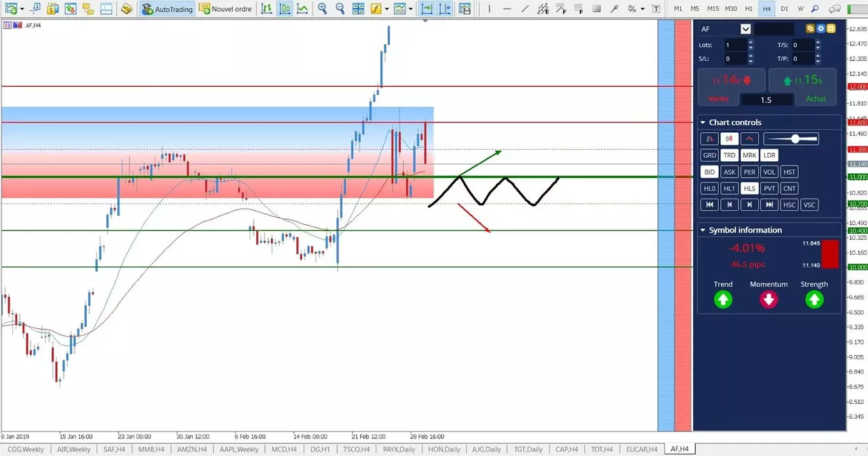Image resolution: width=868 pixels, height=456 pixels.
Task: Open the Terminal panel icon
Action: pyautogui.click(x=106, y=9)
